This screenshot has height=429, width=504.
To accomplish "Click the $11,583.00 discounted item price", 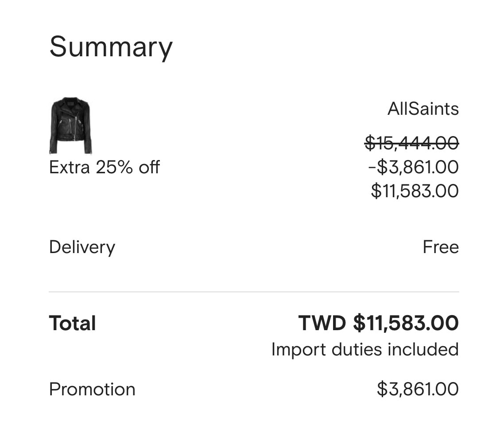I will click(415, 191).
